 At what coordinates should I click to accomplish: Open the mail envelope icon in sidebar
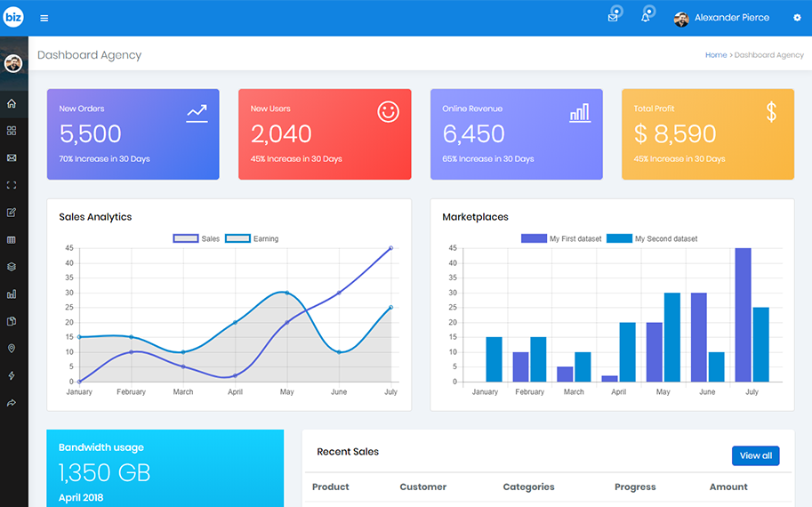click(x=12, y=158)
